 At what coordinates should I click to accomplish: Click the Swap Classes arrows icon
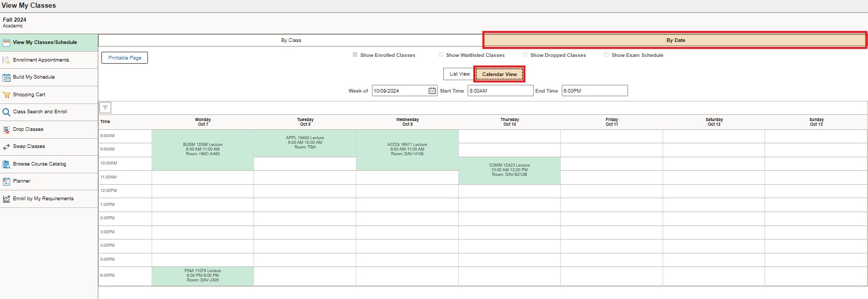pos(6,147)
